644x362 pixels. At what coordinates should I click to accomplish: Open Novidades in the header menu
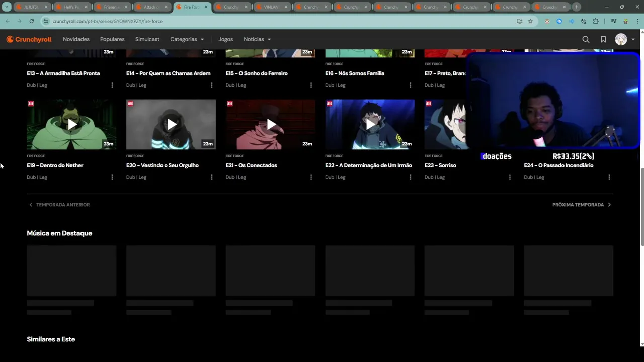pos(76,39)
